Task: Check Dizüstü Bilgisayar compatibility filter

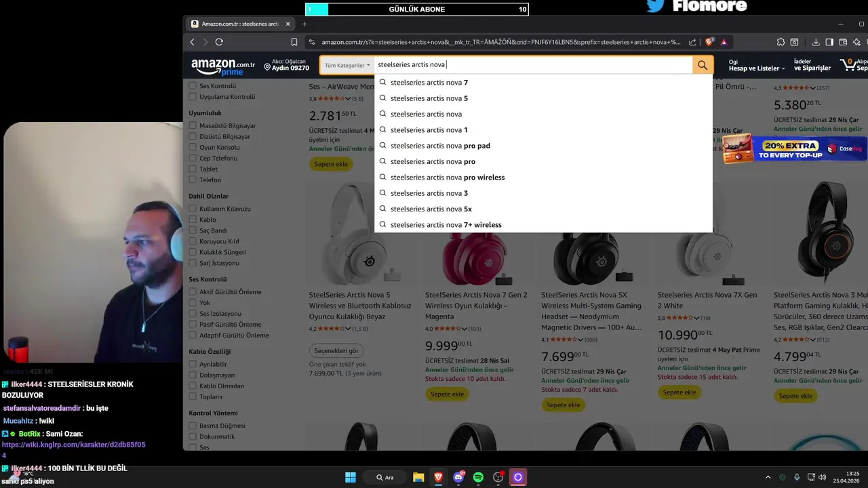Action: click(193, 136)
